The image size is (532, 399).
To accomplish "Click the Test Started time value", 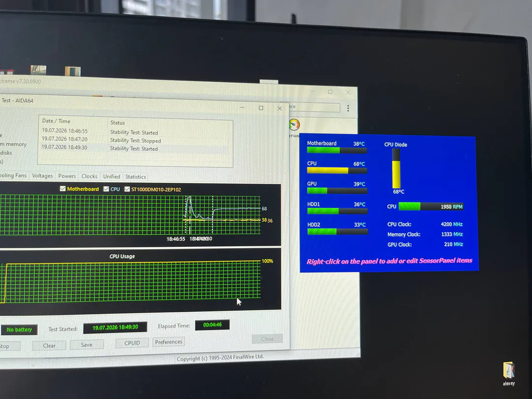I will [x=115, y=327].
